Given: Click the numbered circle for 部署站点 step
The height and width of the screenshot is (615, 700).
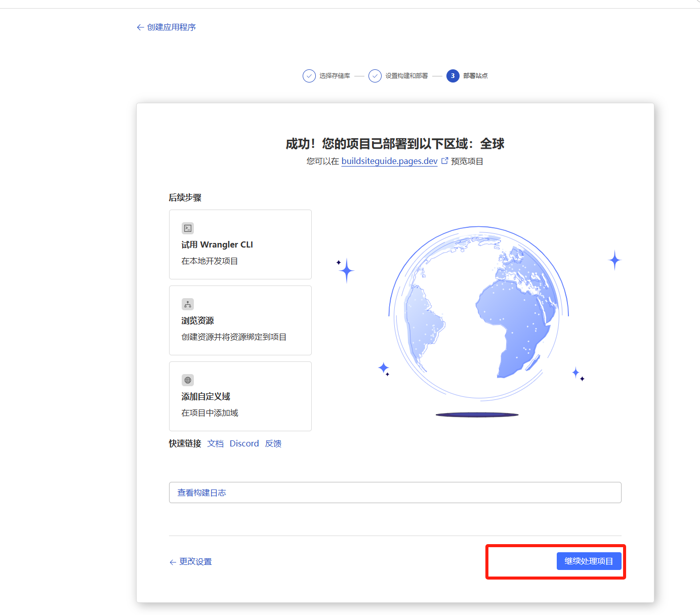Looking at the screenshot, I should [x=452, y=75].
